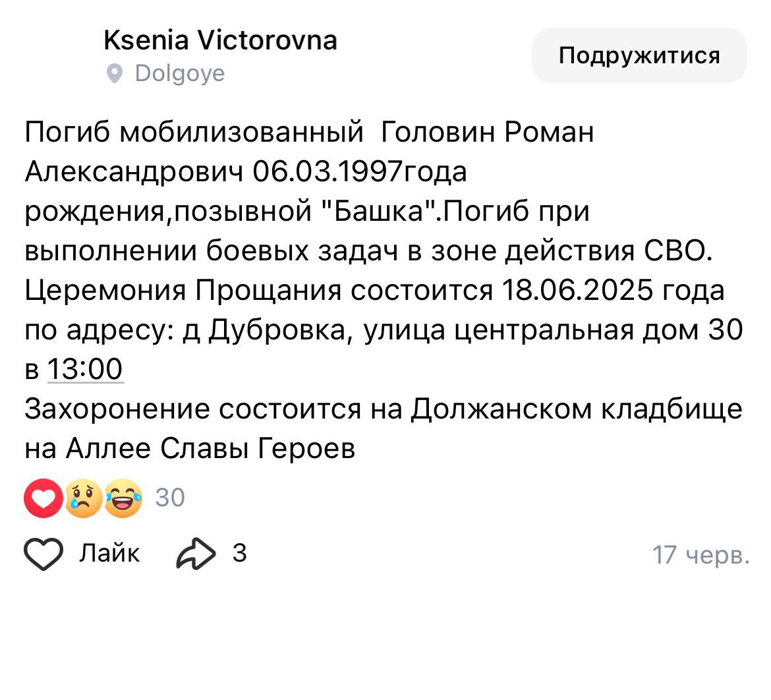Tap the Подружитися button

click(x=639, y=55)
